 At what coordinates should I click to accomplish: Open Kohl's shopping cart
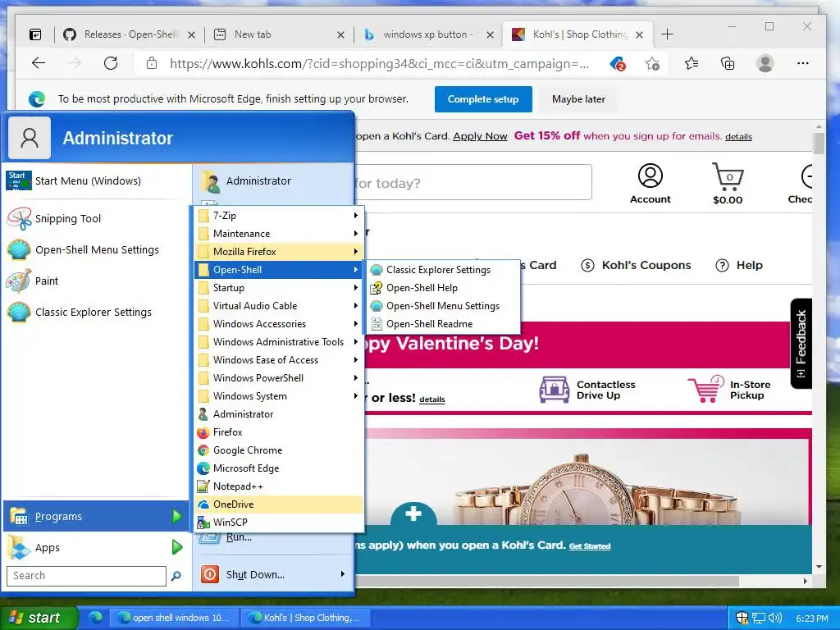(728, 184)
